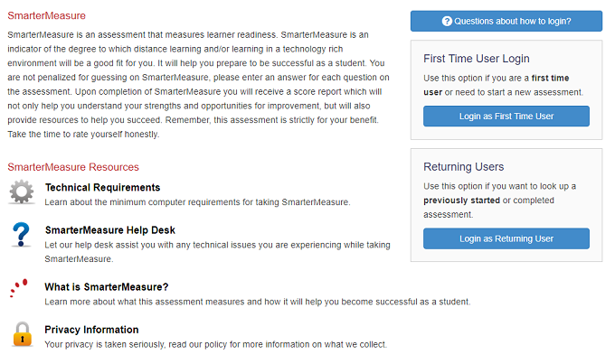Click the privacy policy description text
The width and height of the screenshot is (615, 364).
pyautogui.click(x=216, y=344)
